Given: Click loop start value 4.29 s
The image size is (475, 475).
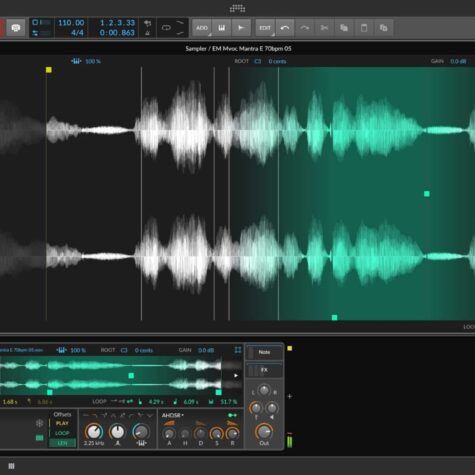Looking at the screenshot, I should coord(155,402).
